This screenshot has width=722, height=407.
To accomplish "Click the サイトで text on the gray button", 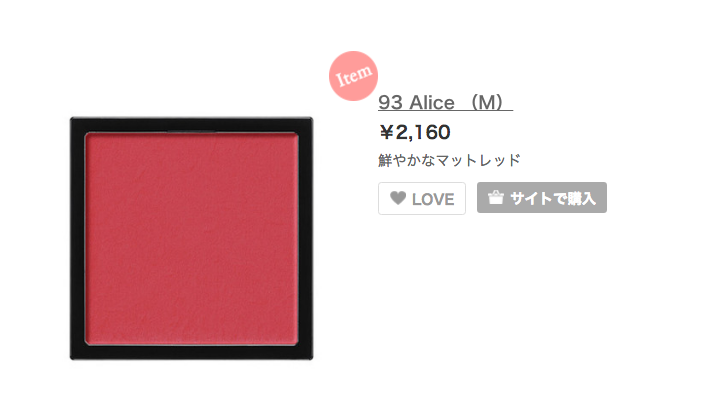I will [538, 198].
